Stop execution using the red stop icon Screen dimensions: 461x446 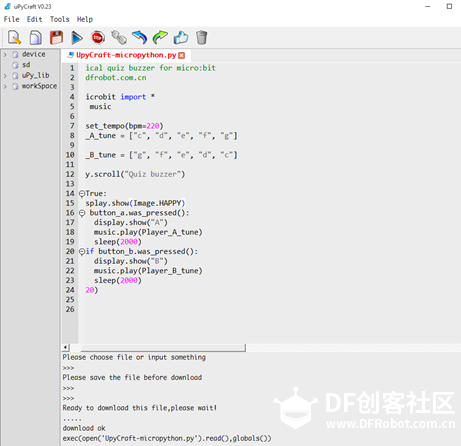[x=98, y=37]
